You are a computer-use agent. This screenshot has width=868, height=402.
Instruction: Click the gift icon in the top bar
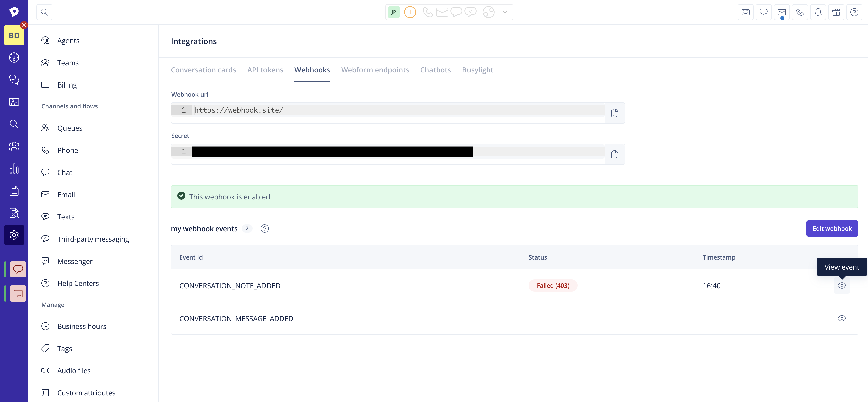(x=836, y=12)
